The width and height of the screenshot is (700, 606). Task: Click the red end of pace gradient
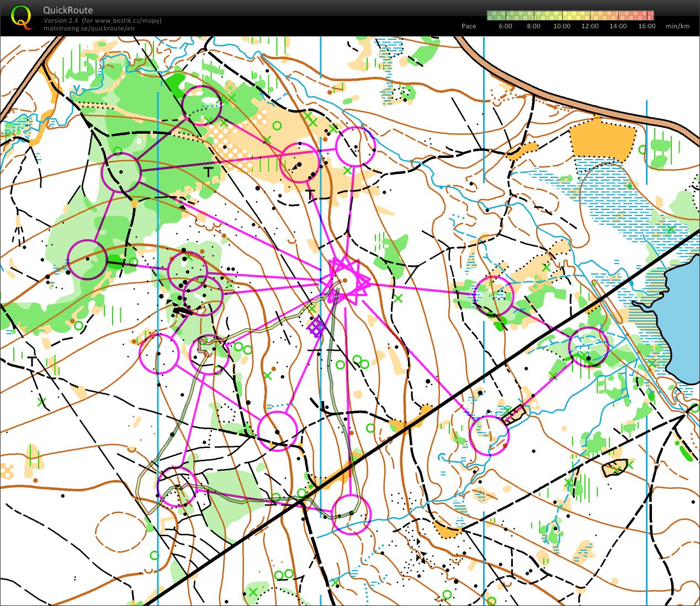click(650, 15)
